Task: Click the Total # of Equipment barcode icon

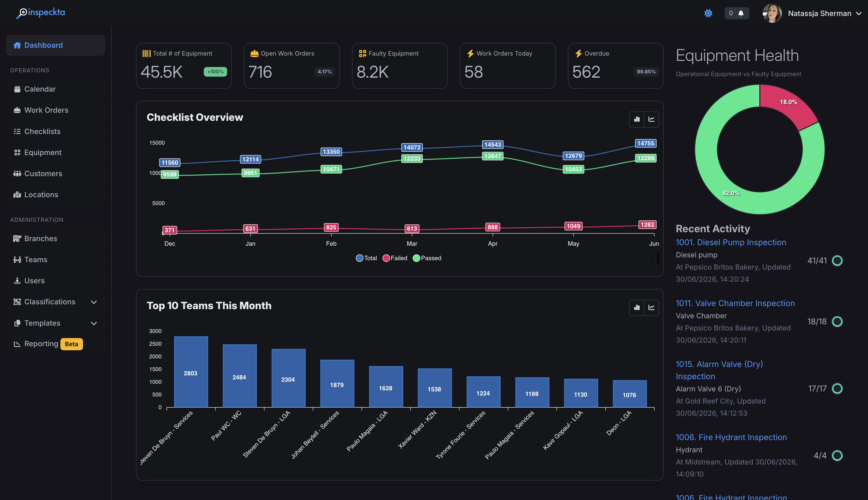Action: coord(146,54)
